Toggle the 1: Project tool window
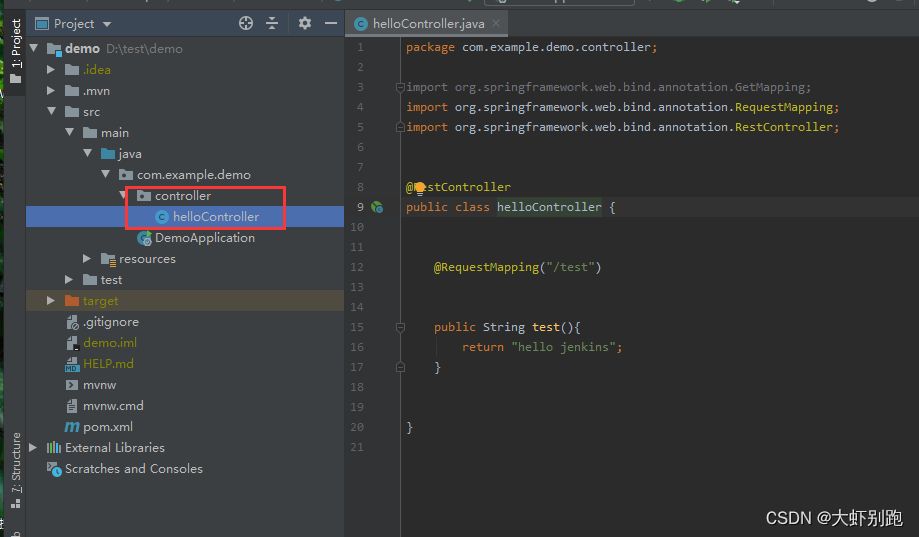 [x=15, y=50]
